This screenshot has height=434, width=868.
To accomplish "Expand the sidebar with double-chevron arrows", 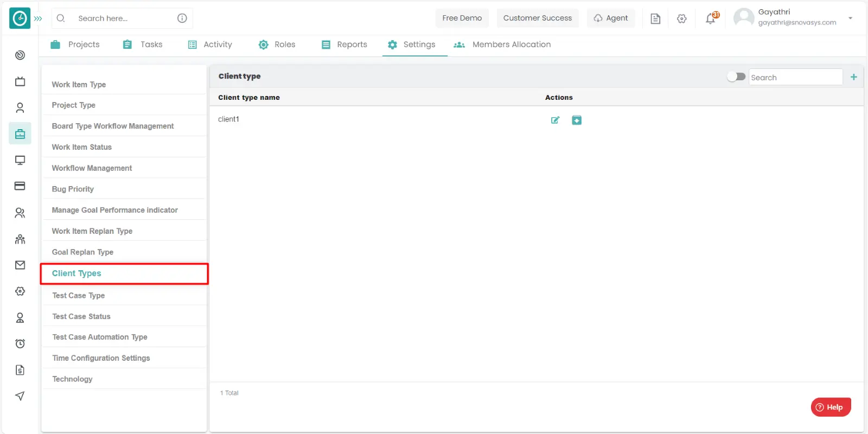I will pos(38,18).
